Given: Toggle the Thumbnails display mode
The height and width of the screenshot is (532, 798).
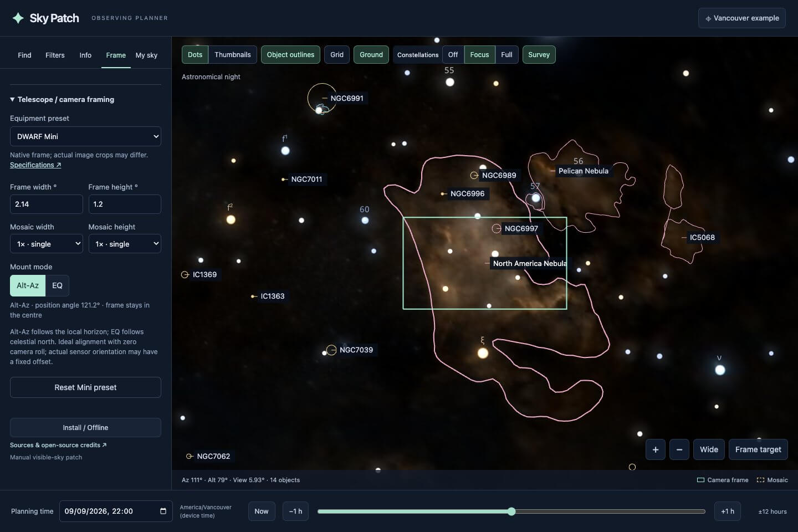Looking at the screenshot, I should (233, 54).
